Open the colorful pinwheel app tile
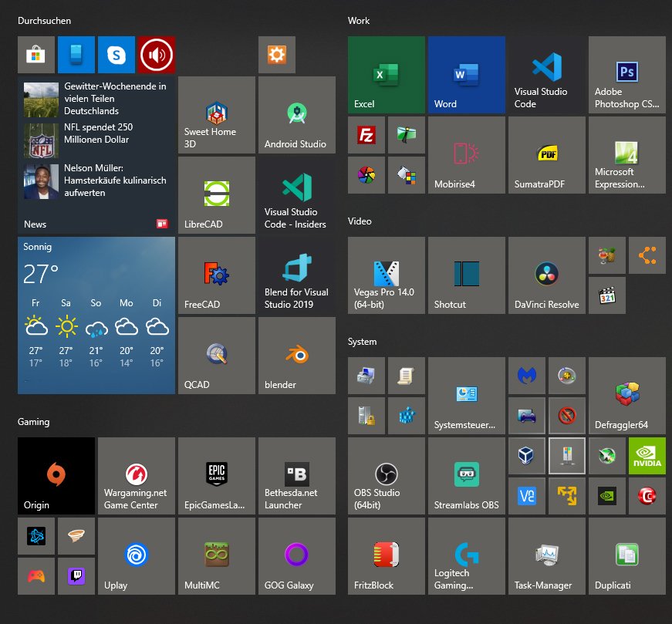Image resolution: width=672 pixels, height=624 pixels. (366, 175)
